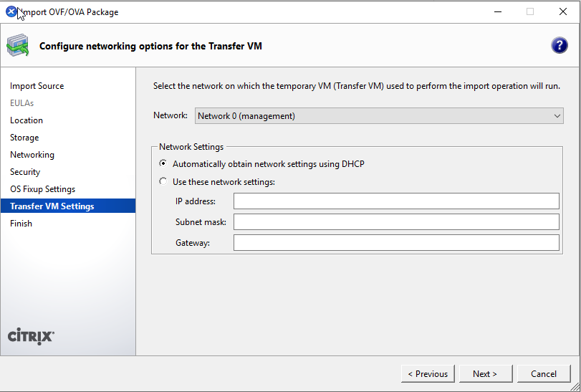Click the blue help question mark icon
The height and width of the screenshot is (392, 581).
[x=559, y=46]
